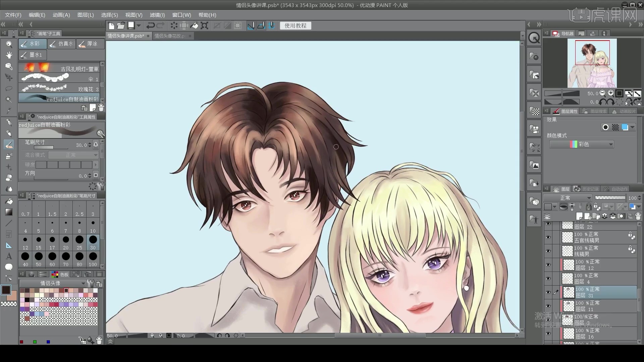
Task: Delete the sub tool with trash icon
Action: pos(101,108)
